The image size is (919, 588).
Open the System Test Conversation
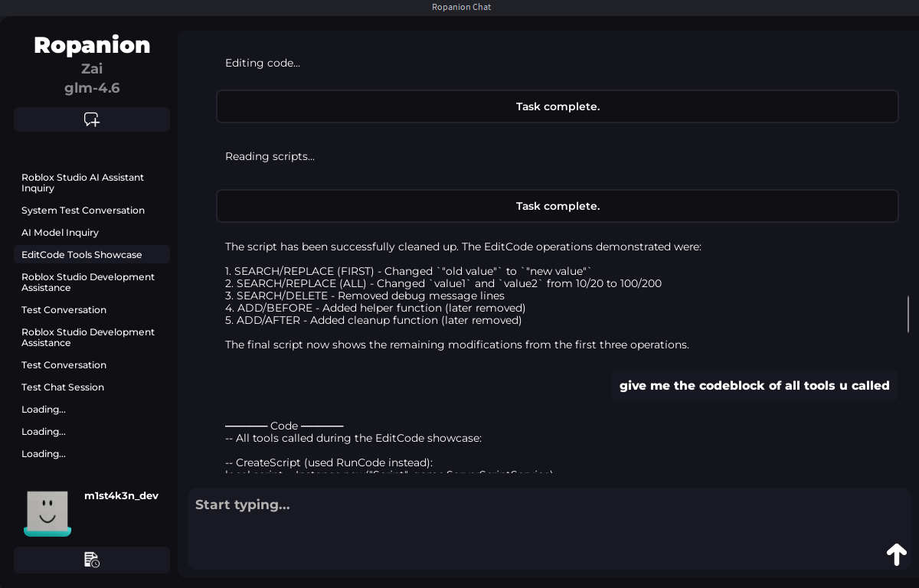click(83, 210)
